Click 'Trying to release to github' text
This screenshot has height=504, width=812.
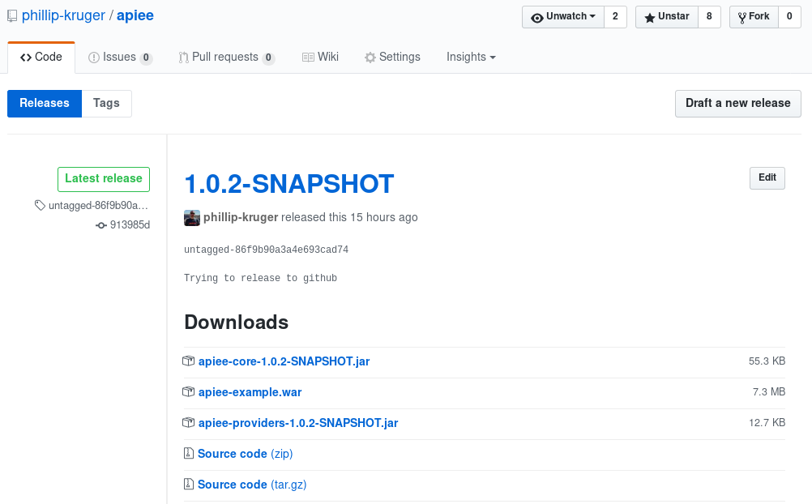point(260,278)
